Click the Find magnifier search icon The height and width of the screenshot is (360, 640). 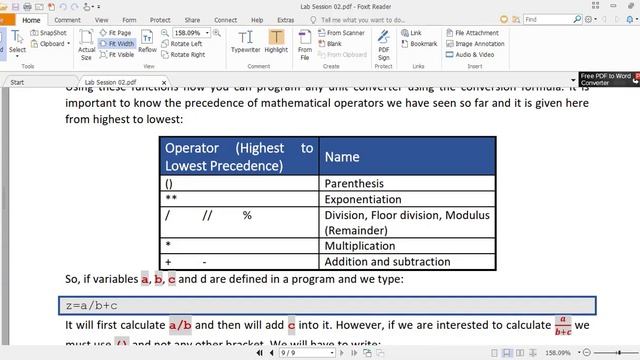click(x=577, y=19)
